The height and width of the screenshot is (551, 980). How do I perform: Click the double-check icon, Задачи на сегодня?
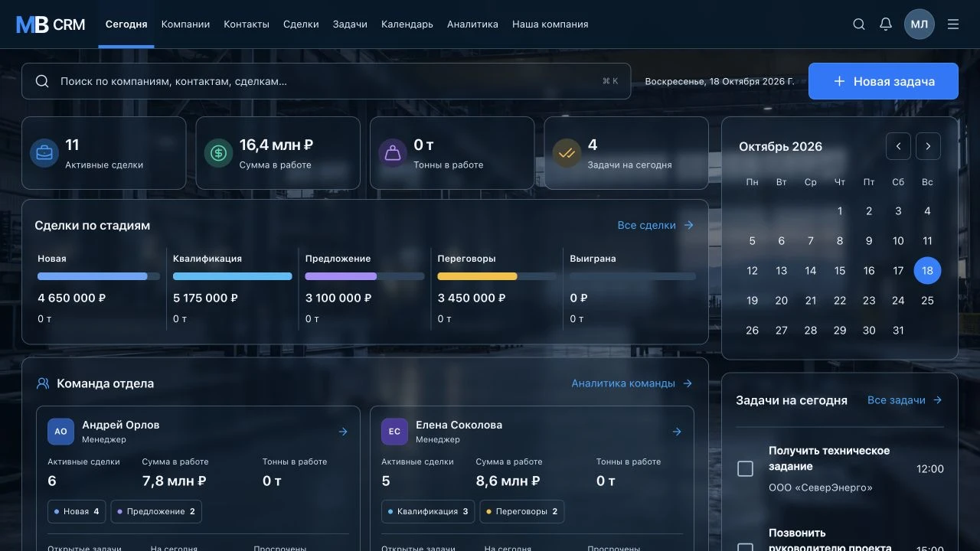(567, 153)
